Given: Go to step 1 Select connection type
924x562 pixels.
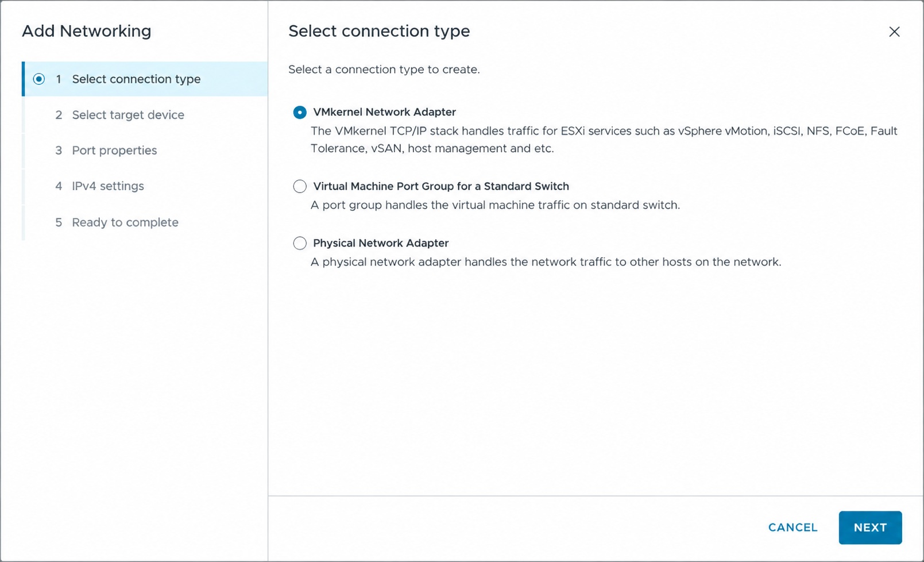Looking at the screenshot, I should tap(145, 79).
